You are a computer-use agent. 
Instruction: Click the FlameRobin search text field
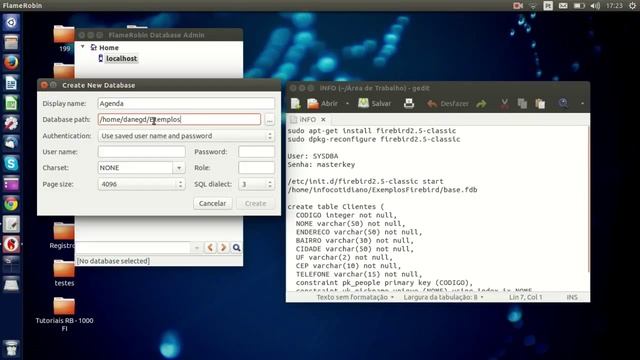pos(133,247)
